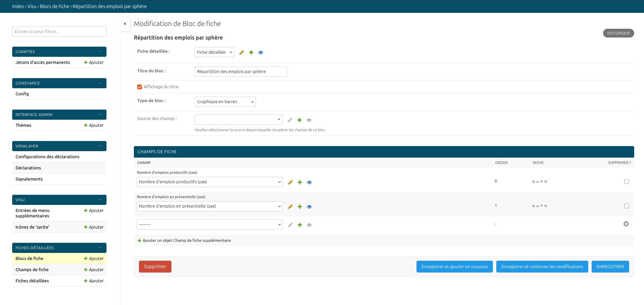The image size is (644, 305).
Task: Edit the 'emplois en présentielle' field with the pencil icon
Action: [x=290, y=207]
